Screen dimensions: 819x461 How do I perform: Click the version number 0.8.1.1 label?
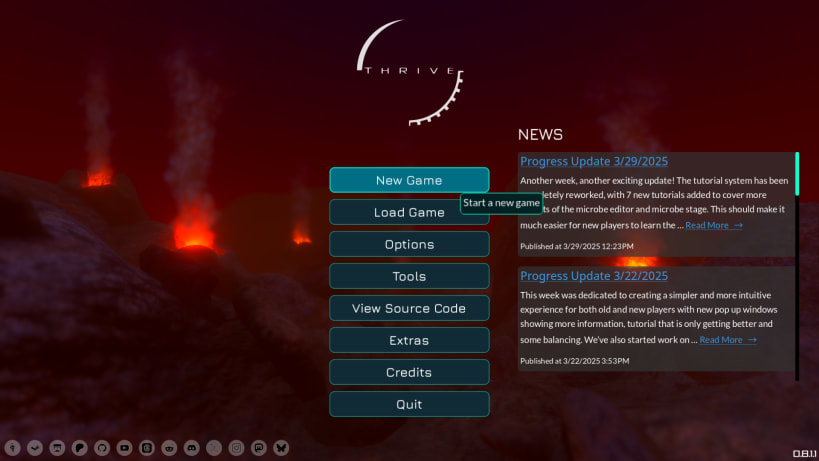point(804,454)
